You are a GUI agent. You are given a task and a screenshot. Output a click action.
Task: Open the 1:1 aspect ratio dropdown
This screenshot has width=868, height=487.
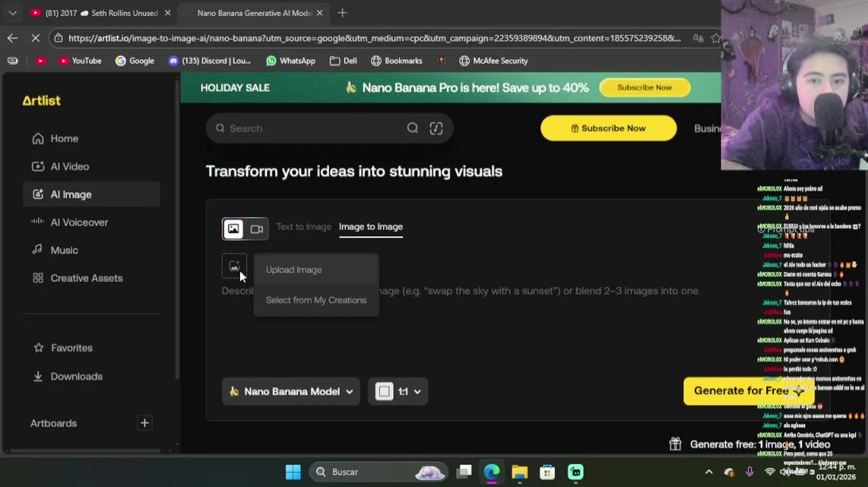[398, 392]
